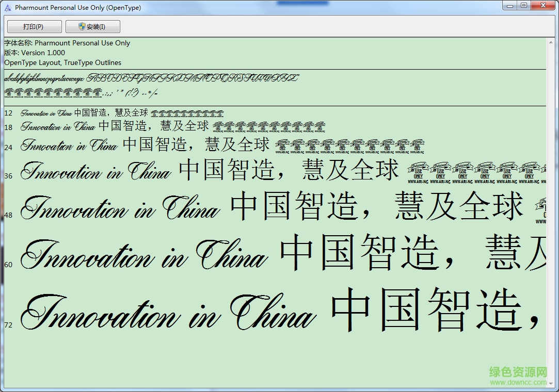559x392 pixels.
Task: Click the scrollbar down arrow
Action: [x=550, y=384]
